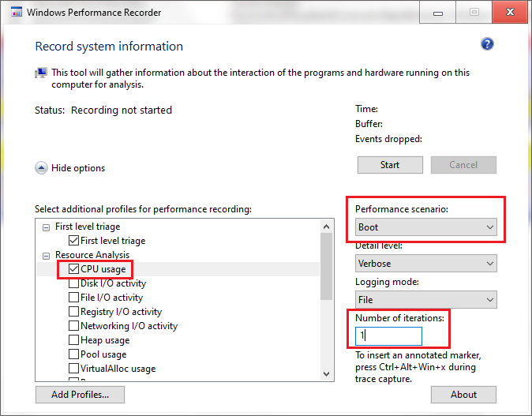Check the Pool usage option
The image size is (532, 416).
coord(73,354)
